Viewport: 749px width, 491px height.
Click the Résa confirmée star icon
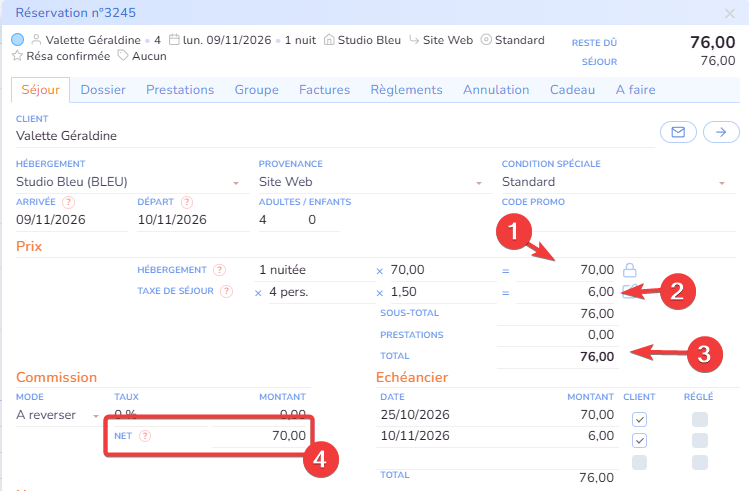pyautogui.click(x=17, y=56)
